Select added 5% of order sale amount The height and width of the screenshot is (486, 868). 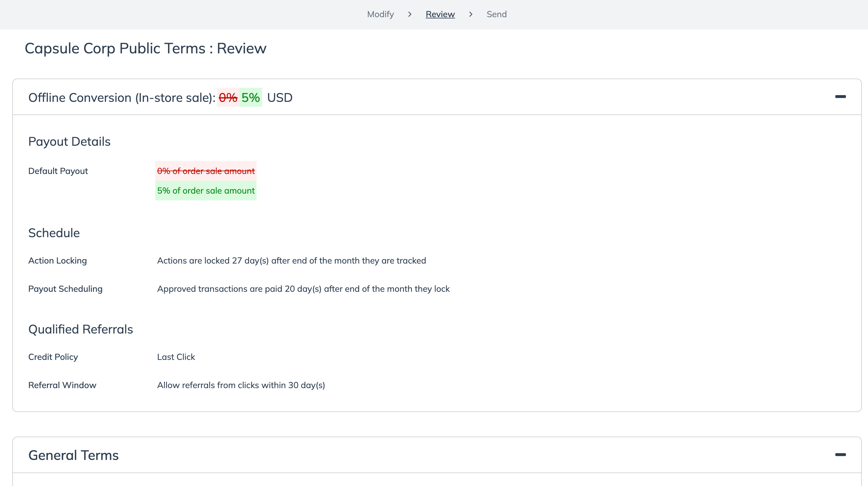[x=206, y=191]
